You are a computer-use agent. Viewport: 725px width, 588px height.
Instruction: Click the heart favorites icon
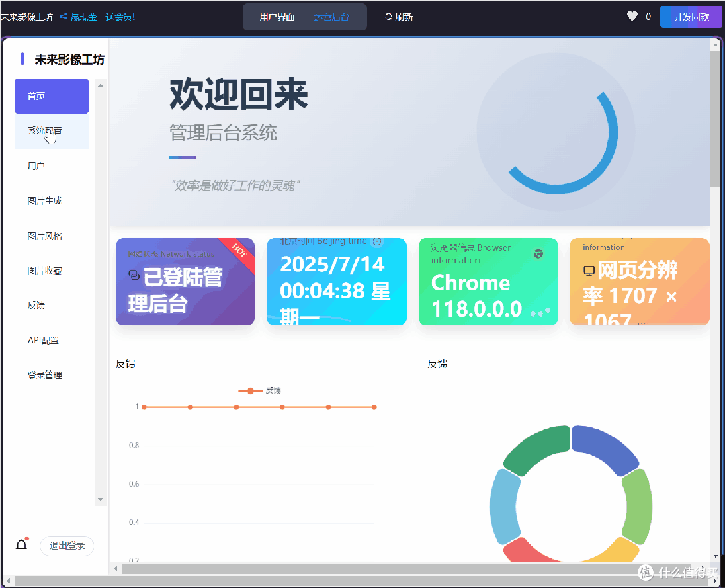click(x=632, y=16)
